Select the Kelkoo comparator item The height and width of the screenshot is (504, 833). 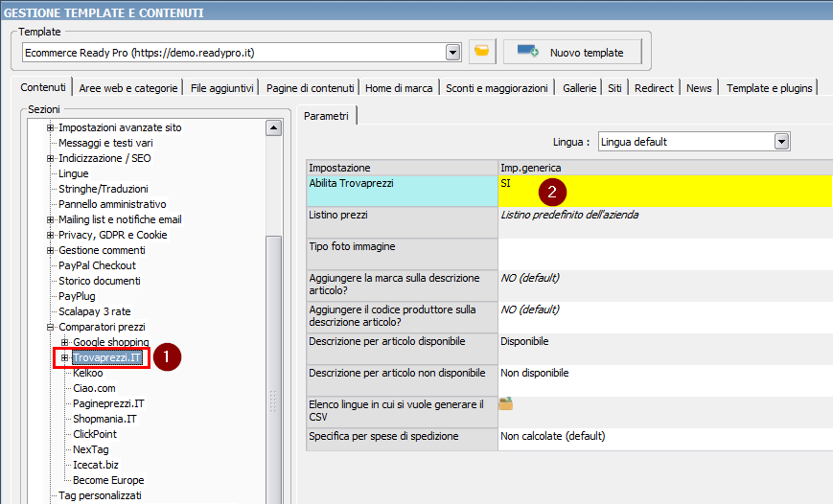coord(87,373)
